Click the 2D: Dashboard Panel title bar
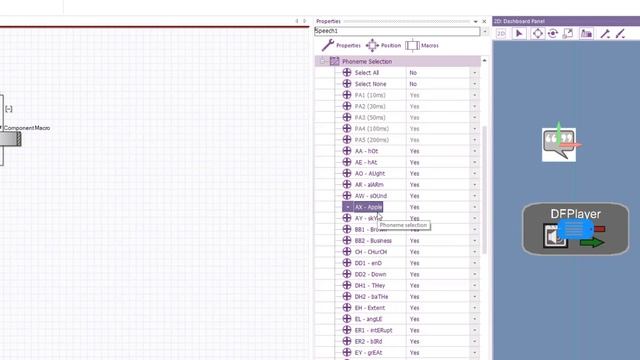Screen dimensions: 640x360 tap(566, 21)
